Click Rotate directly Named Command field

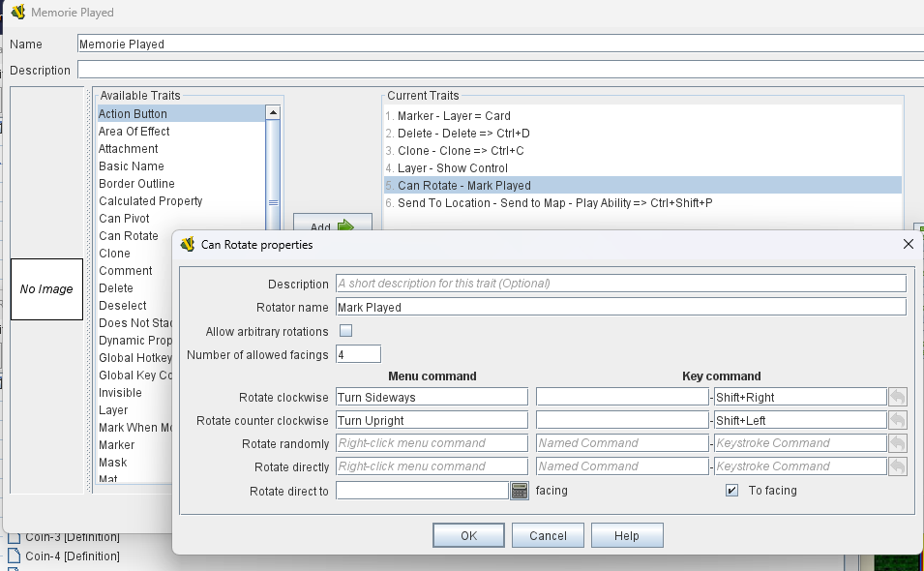click(622, 466)
